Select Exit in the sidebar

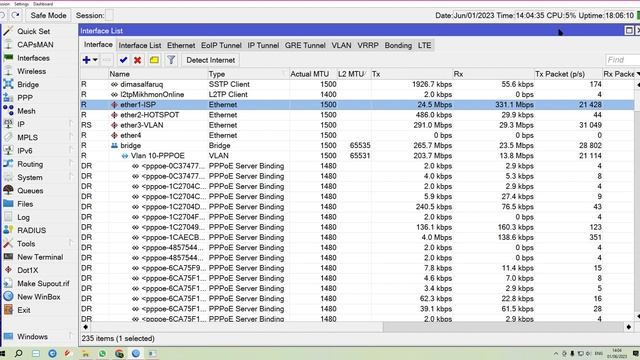(24, 310)
